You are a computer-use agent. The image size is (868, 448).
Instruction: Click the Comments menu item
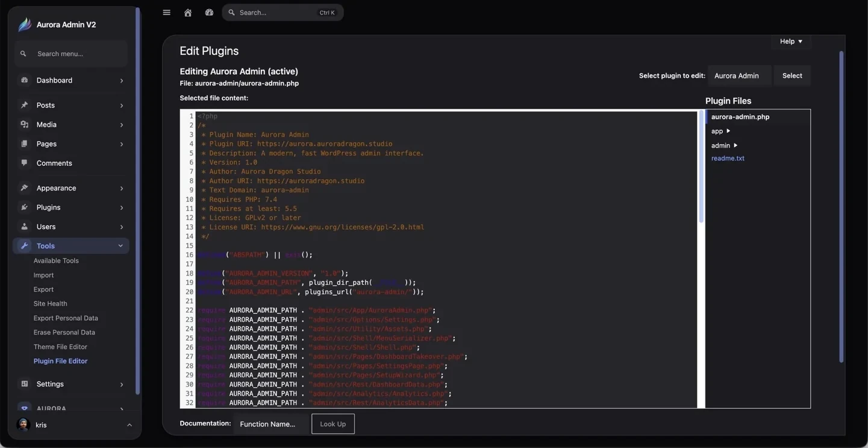pyautogui.click(x=71, y=163)
